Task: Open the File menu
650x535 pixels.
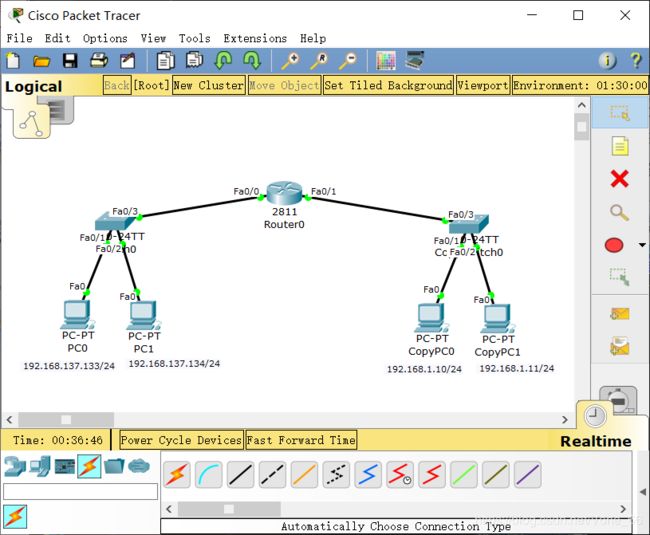Action: [19, 38]
